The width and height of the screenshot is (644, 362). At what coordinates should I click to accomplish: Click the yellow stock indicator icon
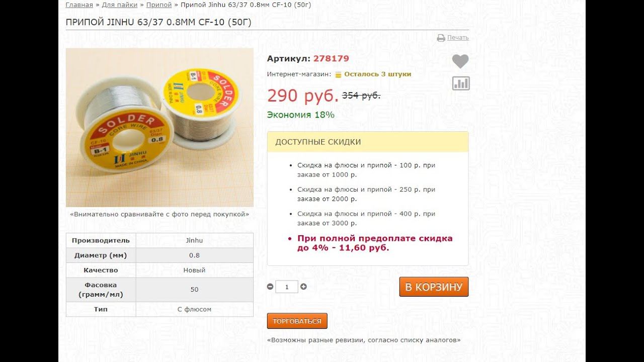[x=338, y=74]
